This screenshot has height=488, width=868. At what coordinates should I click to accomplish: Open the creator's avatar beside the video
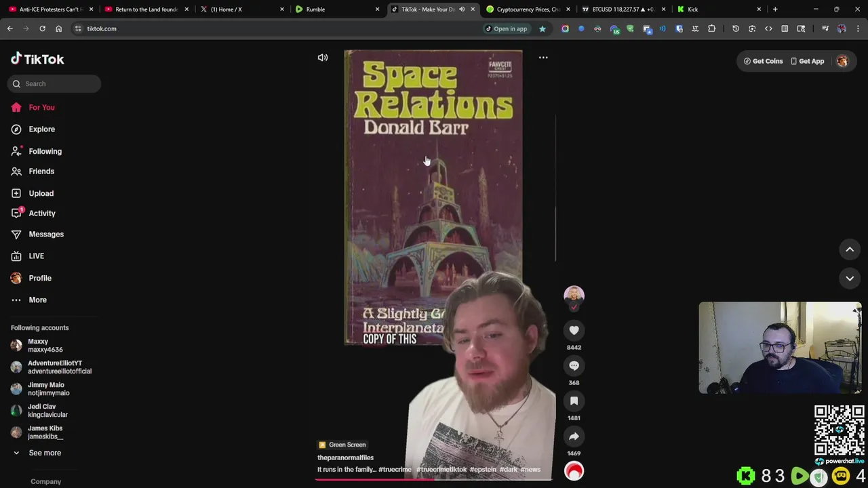(x=574, y=295)
